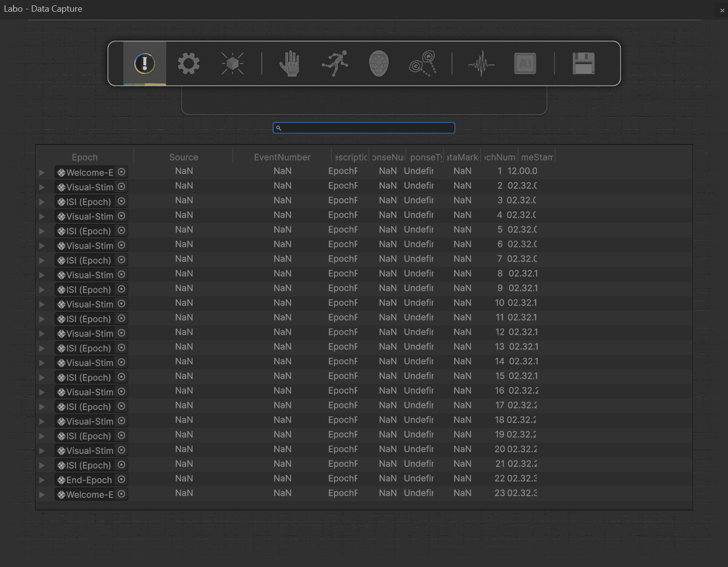Expand row 21 ISI (Epoch) arrow
728x567 pixels.
pos(42,465)
